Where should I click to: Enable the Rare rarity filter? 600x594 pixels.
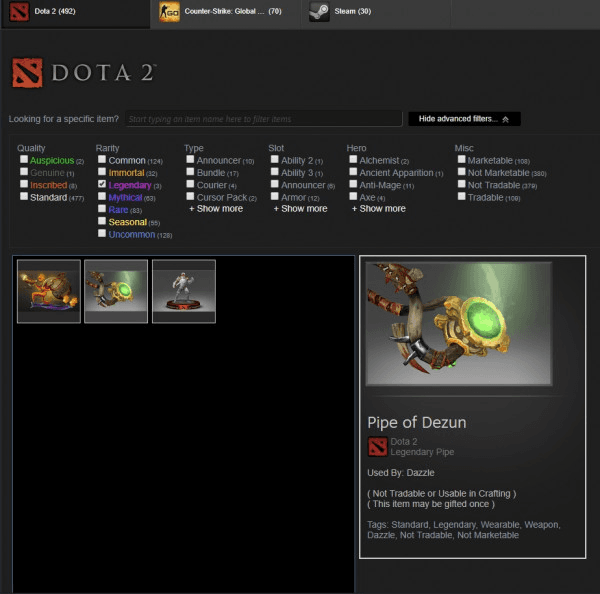tap(102, 209)
